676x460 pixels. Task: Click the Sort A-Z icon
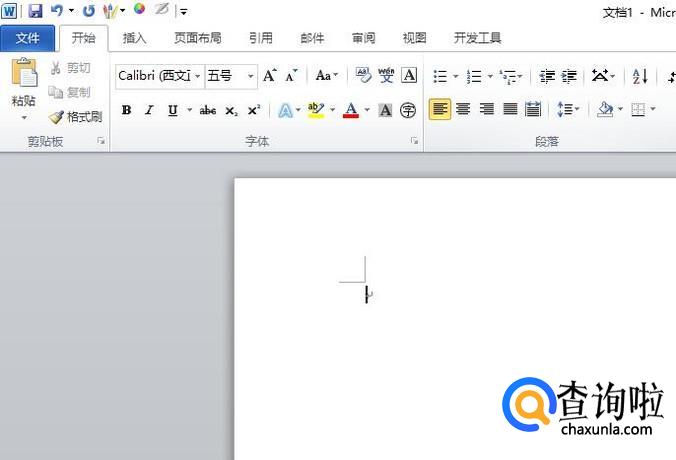pos(640,76)
